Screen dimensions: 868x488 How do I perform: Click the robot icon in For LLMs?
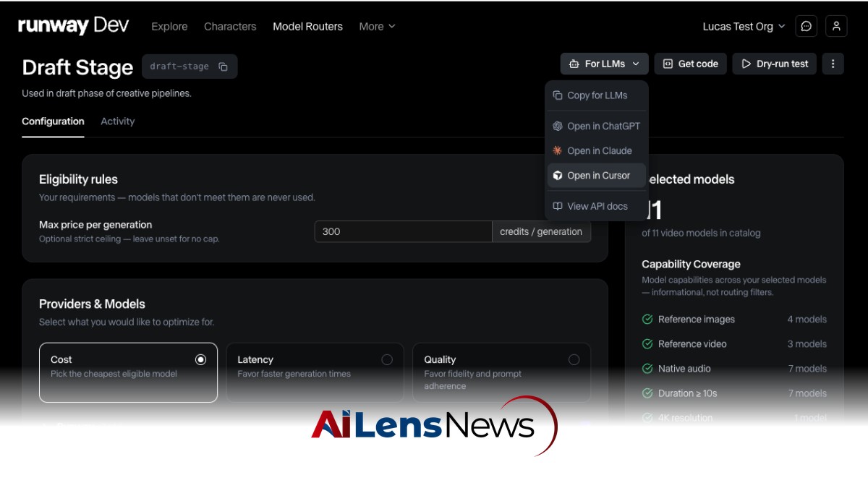(x=574, y=64)
